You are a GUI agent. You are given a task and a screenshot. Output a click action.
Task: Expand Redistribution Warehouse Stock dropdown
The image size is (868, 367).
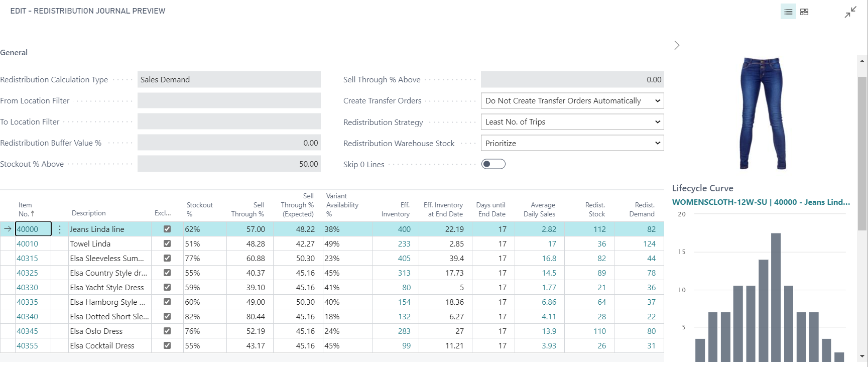click(x=572, y=143)
